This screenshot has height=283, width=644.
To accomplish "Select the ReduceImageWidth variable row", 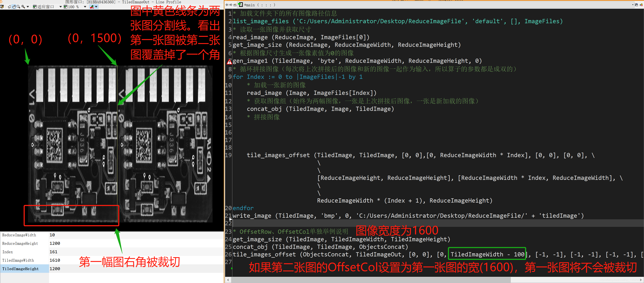I will point(112,235).
